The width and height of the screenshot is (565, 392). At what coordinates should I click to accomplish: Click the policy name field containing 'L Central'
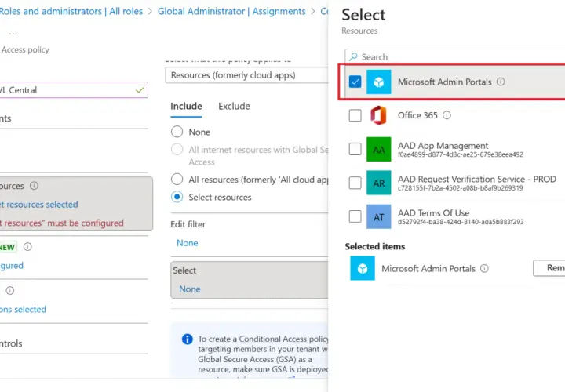[74, 90]
